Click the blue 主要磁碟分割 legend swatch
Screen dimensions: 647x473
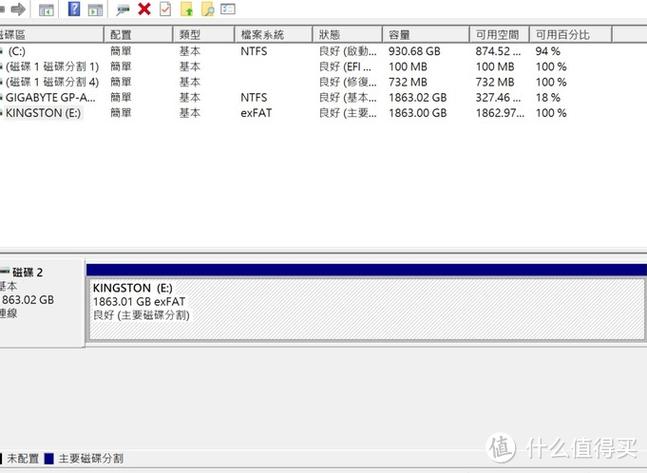49,459
